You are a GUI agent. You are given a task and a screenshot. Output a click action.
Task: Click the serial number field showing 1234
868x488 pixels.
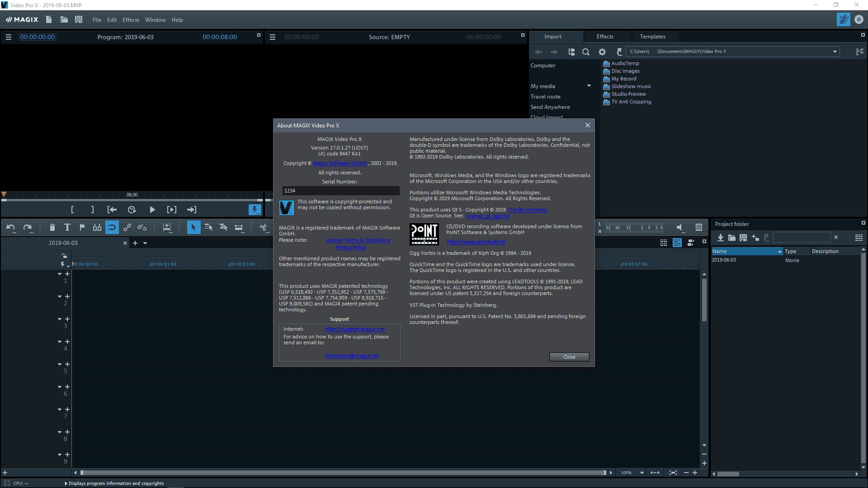point(341,191)
